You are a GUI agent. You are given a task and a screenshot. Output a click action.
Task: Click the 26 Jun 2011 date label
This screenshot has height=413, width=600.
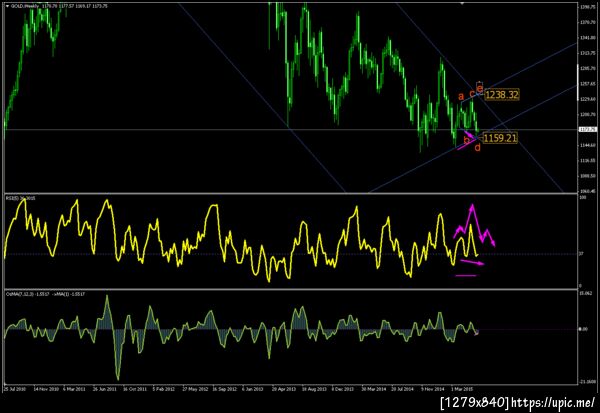[x=104, y=389]
